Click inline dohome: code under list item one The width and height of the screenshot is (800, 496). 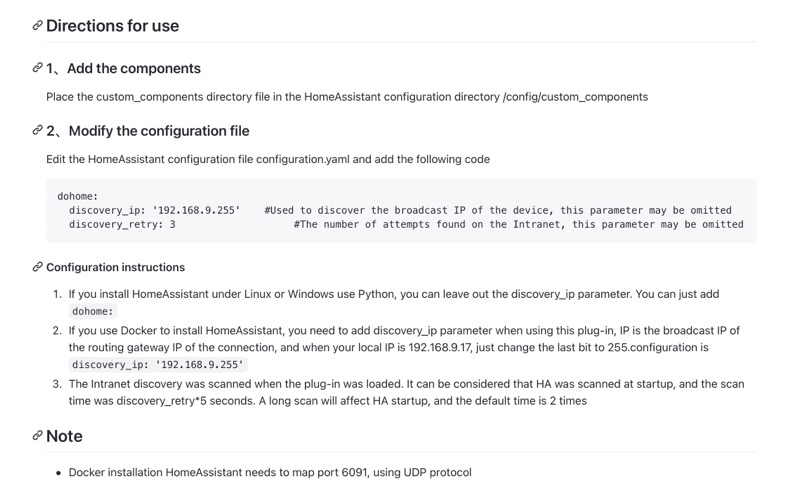click(x=93, y=311)
